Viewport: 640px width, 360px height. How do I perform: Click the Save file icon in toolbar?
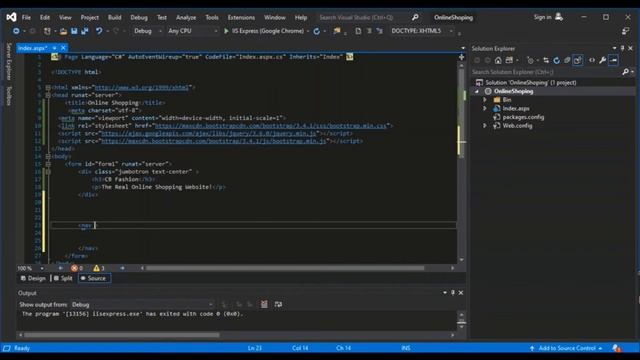pos(74,31)
